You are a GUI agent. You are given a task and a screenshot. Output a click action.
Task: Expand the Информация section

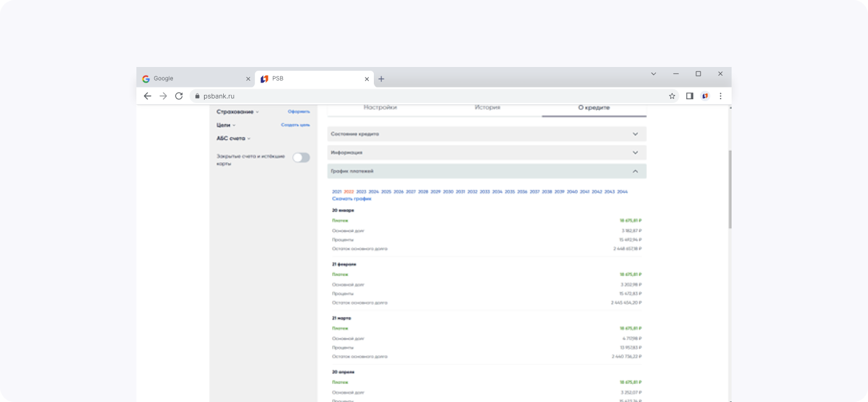click(635, 153)
